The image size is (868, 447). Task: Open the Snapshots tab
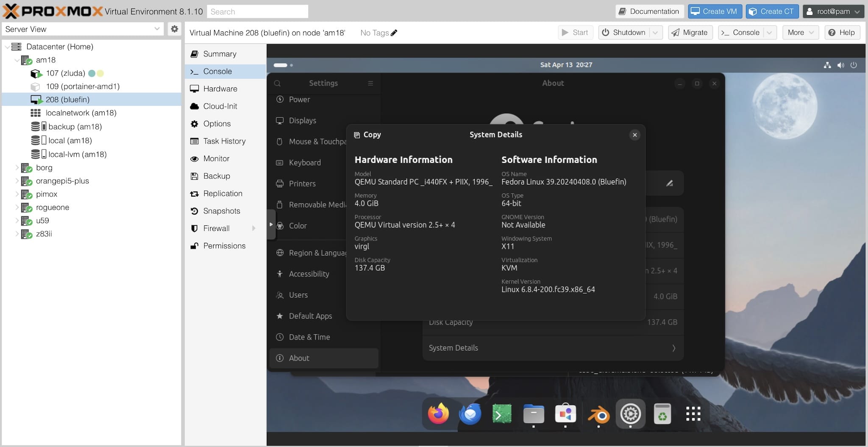coord(225,211)
